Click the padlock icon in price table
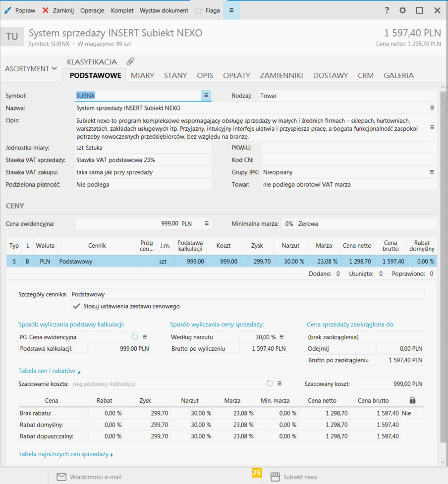The width and height of the screenshot is (448, 484). [413, 400]
